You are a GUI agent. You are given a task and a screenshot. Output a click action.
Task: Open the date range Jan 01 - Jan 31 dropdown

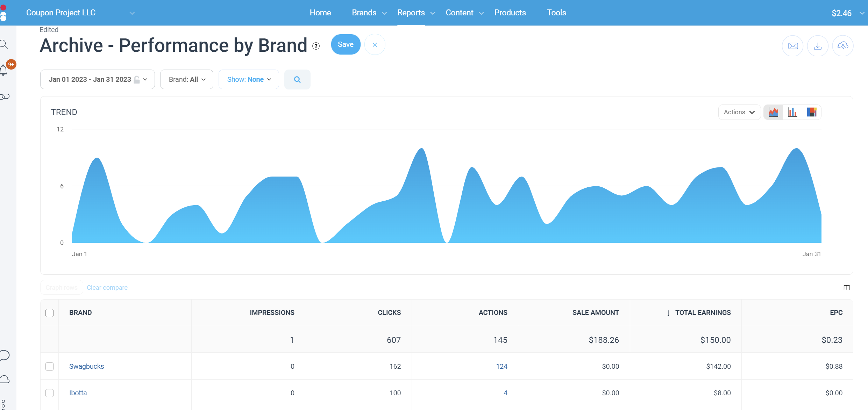click(98, 79)
